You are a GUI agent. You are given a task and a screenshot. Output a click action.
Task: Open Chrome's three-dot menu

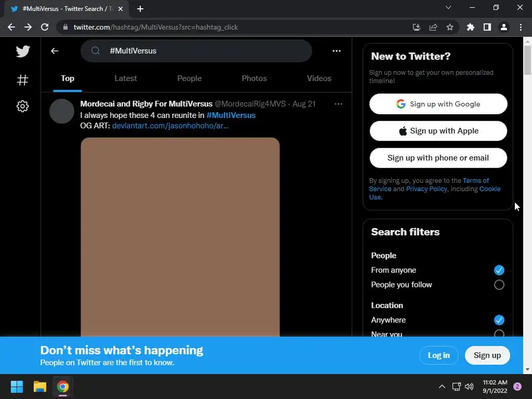coord(521,27)
